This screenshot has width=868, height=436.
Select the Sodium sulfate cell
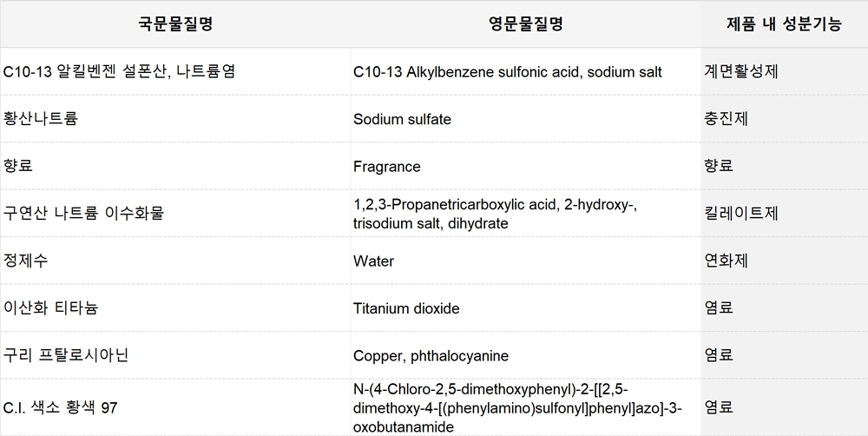[525, 119]
